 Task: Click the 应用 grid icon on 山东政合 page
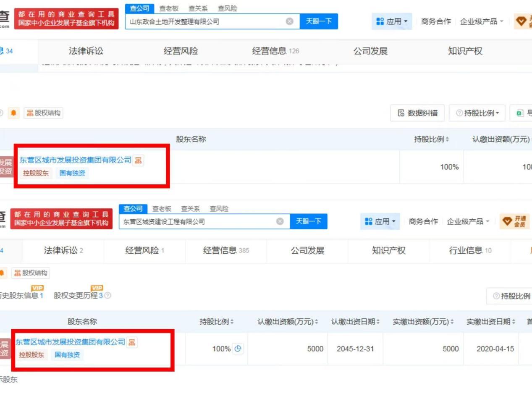click(380, 21)
